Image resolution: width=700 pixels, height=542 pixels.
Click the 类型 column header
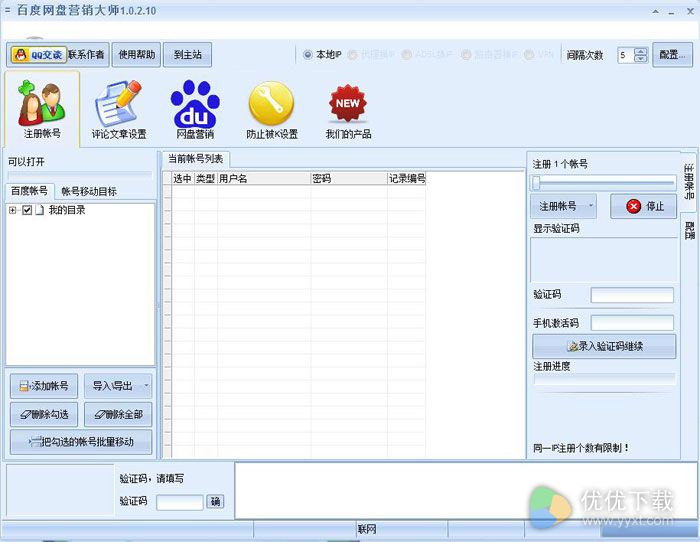pos(206,179)
